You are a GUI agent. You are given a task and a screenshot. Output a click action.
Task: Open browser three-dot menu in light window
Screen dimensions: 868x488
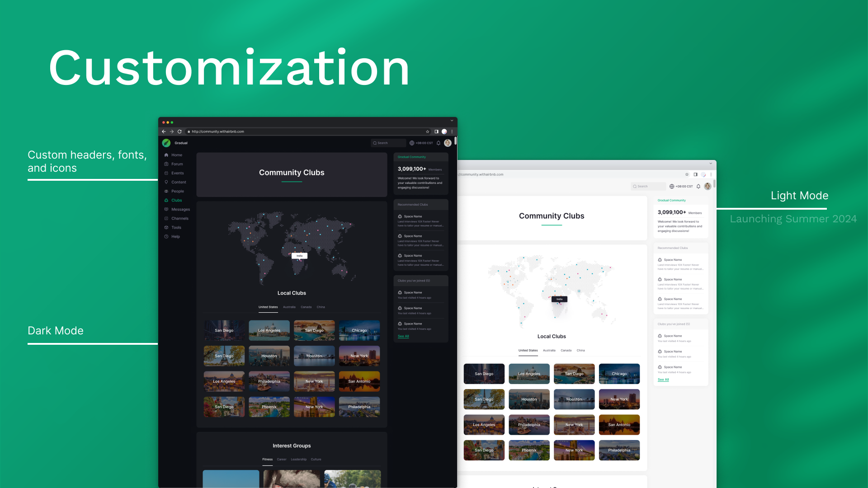711,174
